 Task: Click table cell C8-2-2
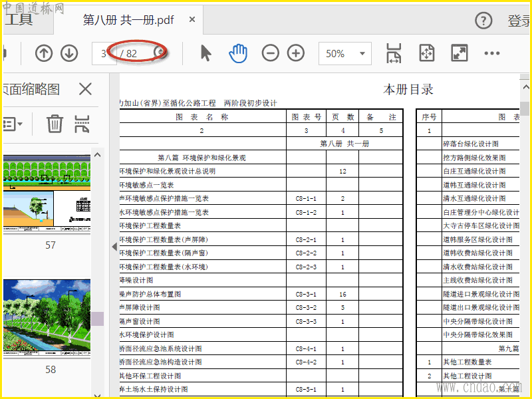[306, 253]
